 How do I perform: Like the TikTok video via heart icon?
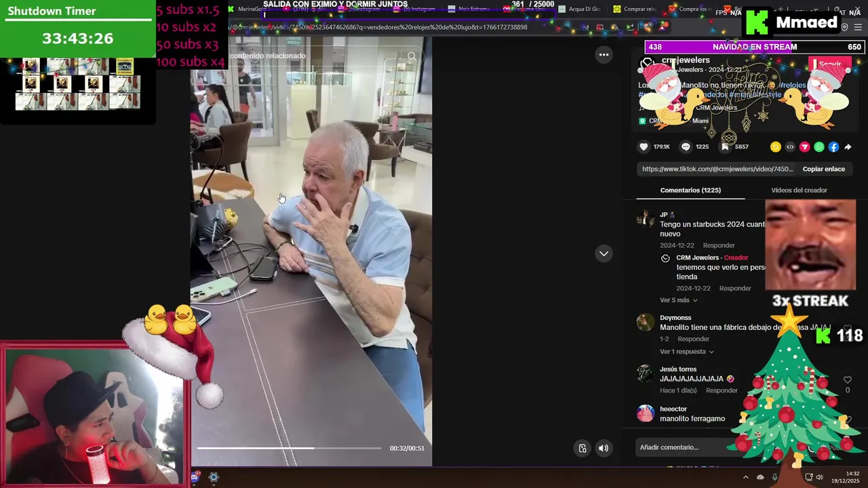tap(644, 146)
